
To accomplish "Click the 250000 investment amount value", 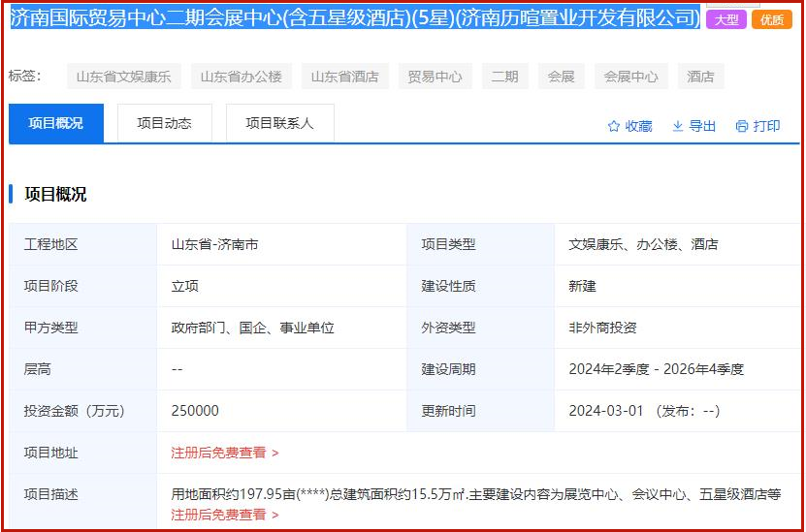I will [195, 411].
